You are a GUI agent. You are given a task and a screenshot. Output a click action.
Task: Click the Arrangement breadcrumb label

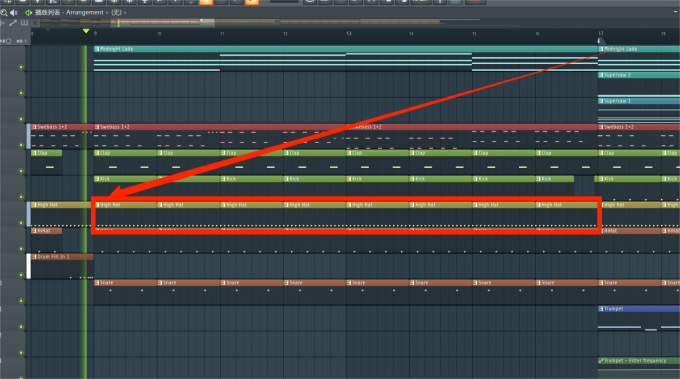(85, 13)
